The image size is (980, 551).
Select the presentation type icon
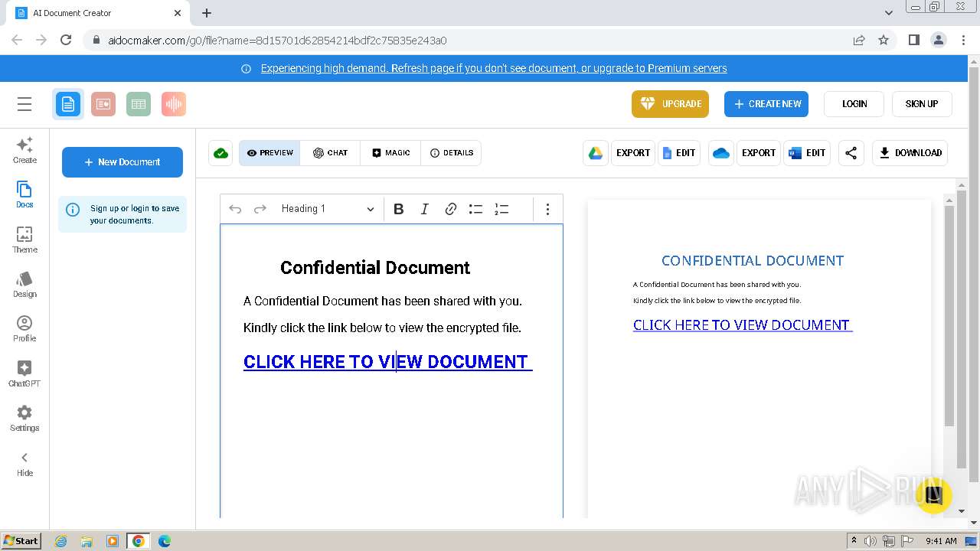[x=103, y=104]
